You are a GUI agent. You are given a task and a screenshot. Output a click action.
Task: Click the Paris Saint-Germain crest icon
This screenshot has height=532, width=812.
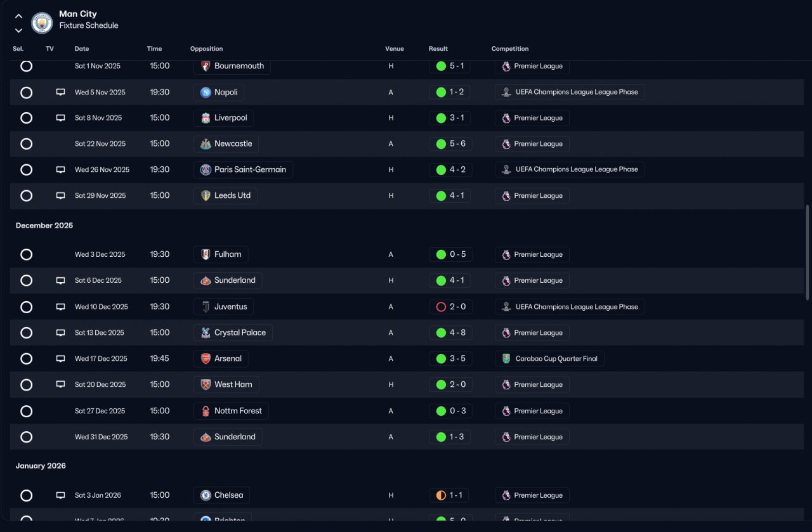(x=206, y=170)
